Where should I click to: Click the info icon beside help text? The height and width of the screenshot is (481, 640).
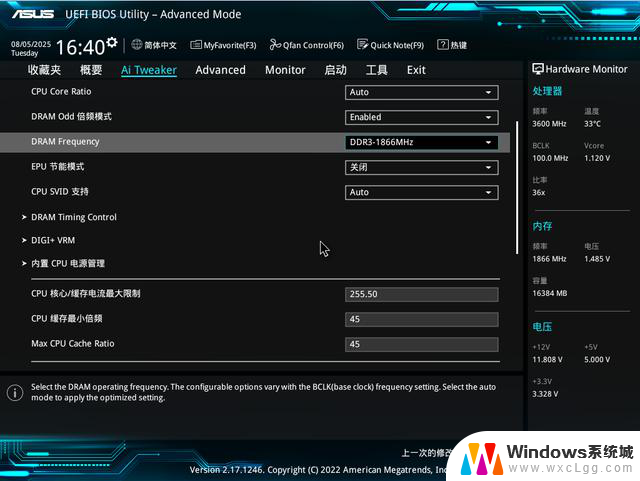pyautogui.click(x=15, y=393)
